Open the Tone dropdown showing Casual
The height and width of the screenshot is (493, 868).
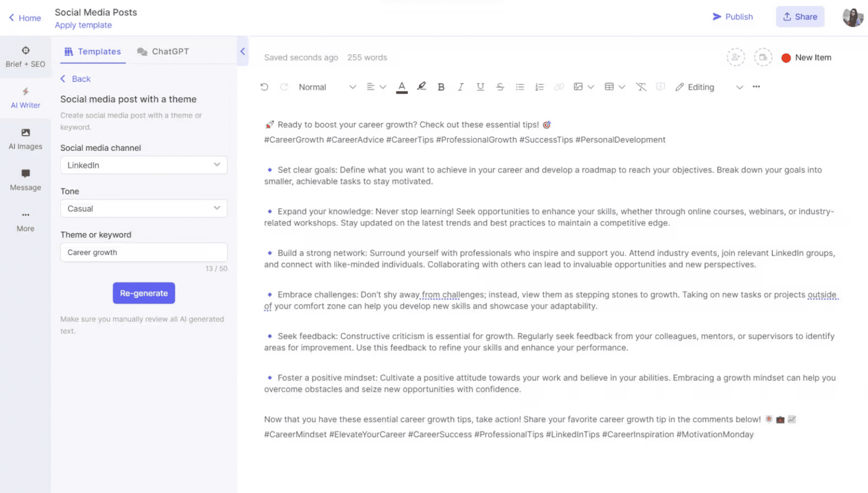coord(144,208)
